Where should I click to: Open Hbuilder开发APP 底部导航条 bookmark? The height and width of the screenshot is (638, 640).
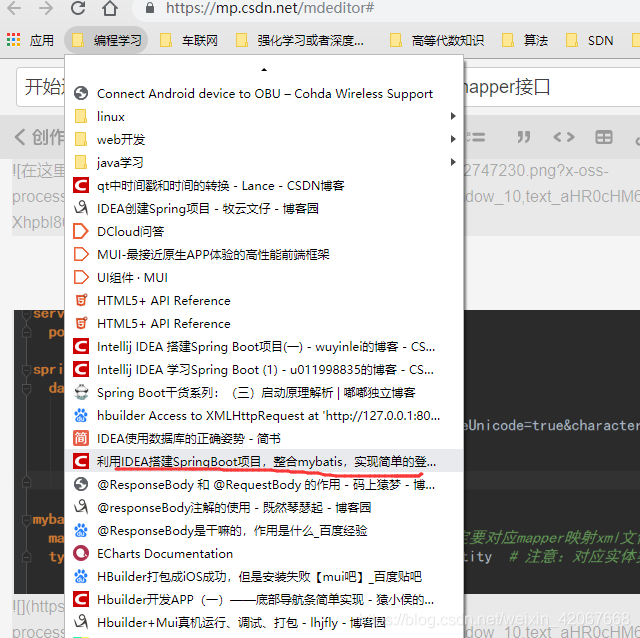(x=264, y=599)
